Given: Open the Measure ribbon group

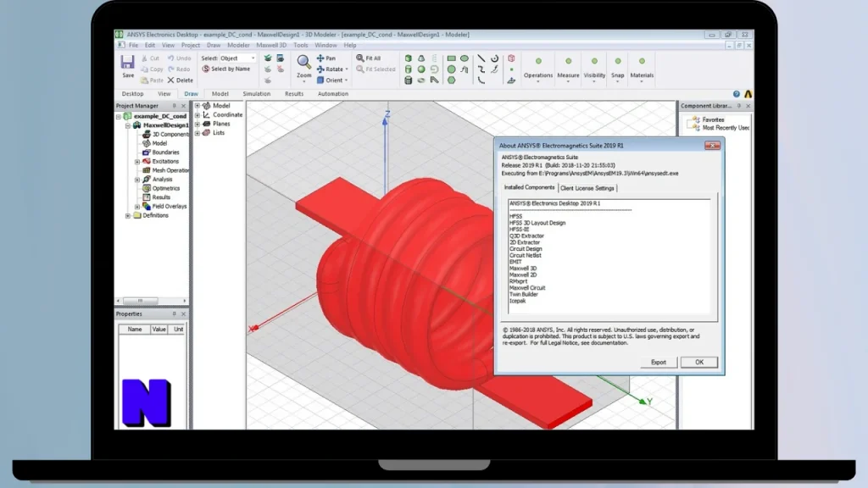Looking at the screenshot, I should 568,69.
